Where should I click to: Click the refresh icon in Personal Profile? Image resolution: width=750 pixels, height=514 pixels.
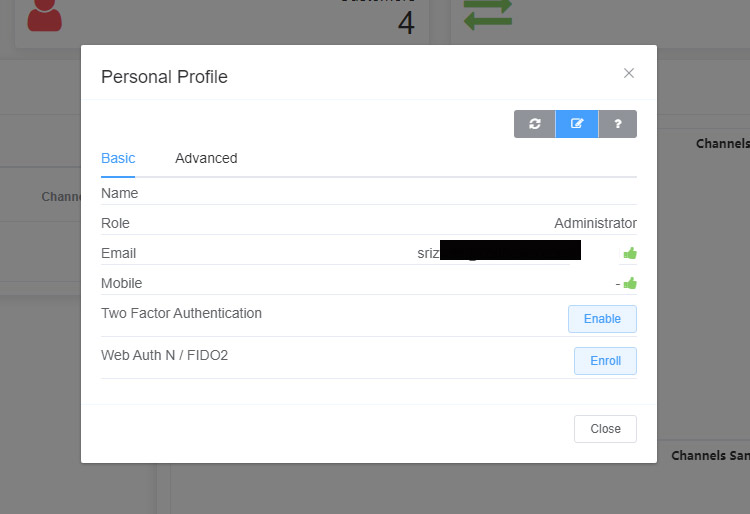[x=535, y=124]
